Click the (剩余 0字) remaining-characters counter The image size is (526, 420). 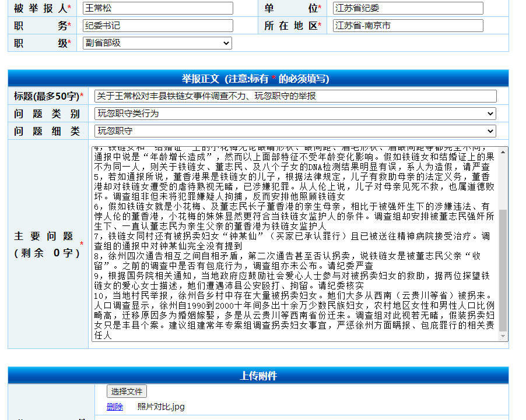click(x=47, y=253)
